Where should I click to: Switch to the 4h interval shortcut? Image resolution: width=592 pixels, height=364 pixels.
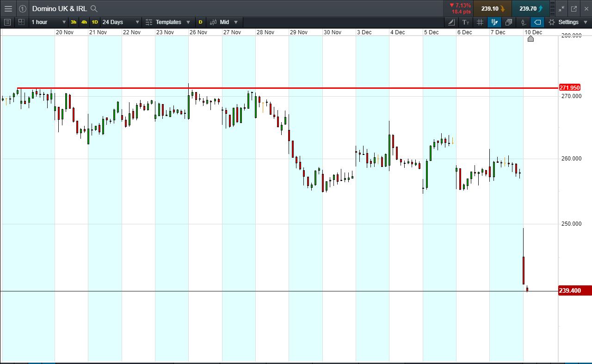pyautogui.click(x=84, y=22)
